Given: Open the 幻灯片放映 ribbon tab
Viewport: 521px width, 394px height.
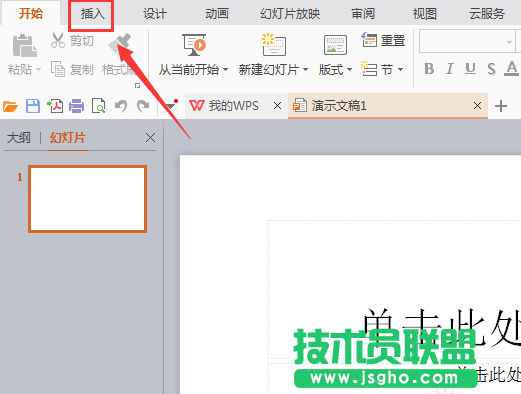Looking at the screenshot, I should click(290, 14).
